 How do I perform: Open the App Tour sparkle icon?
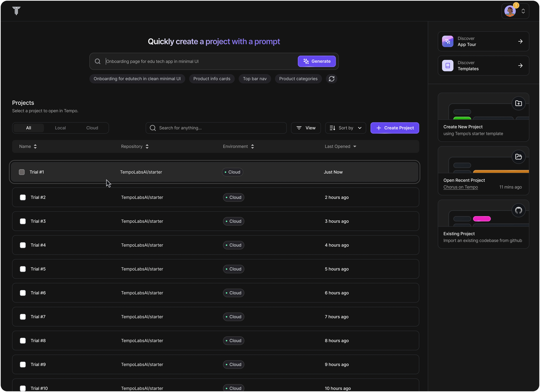click(x=448, y=41)
